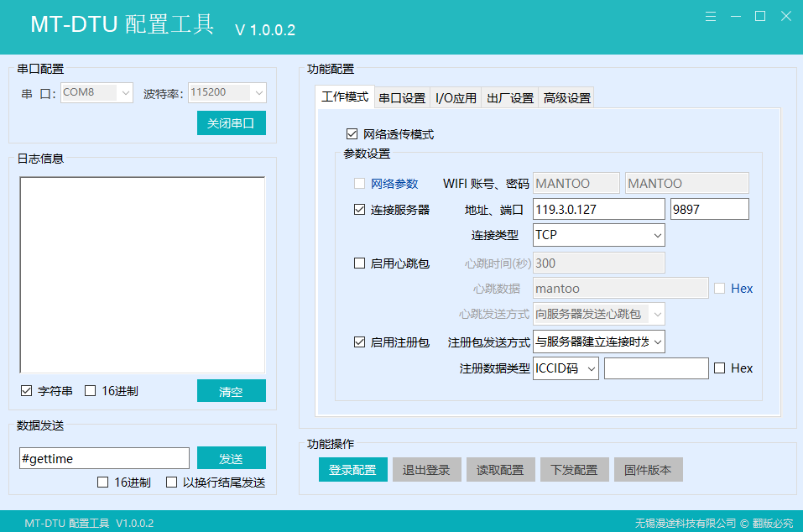Uncheck the 连接服务器 checkbox
This screenshot has width=803, height=532.
point(359,210)
